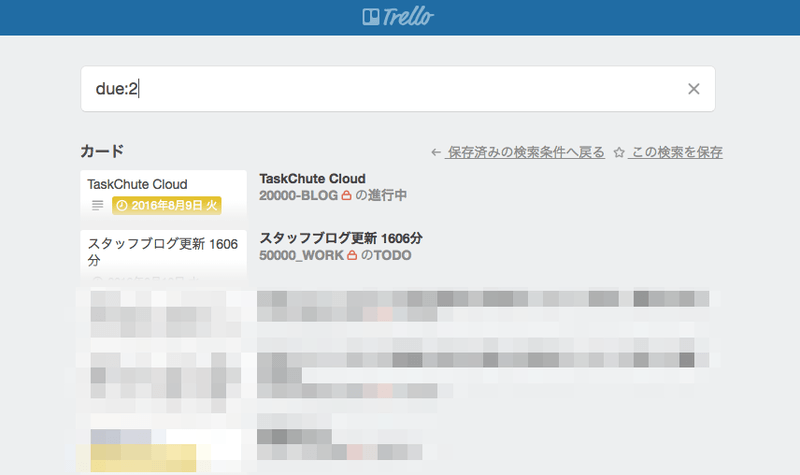Click the lock icon beside 20000-BLOG
800x475 pixels.
click(346, 195)
